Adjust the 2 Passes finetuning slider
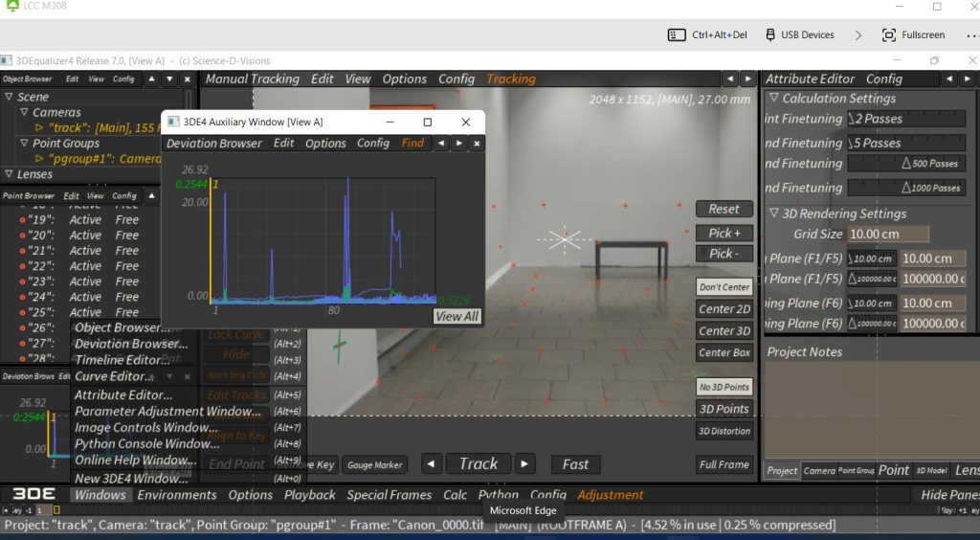The width and height of the screenshot is (980, 540). click(906, 119)
